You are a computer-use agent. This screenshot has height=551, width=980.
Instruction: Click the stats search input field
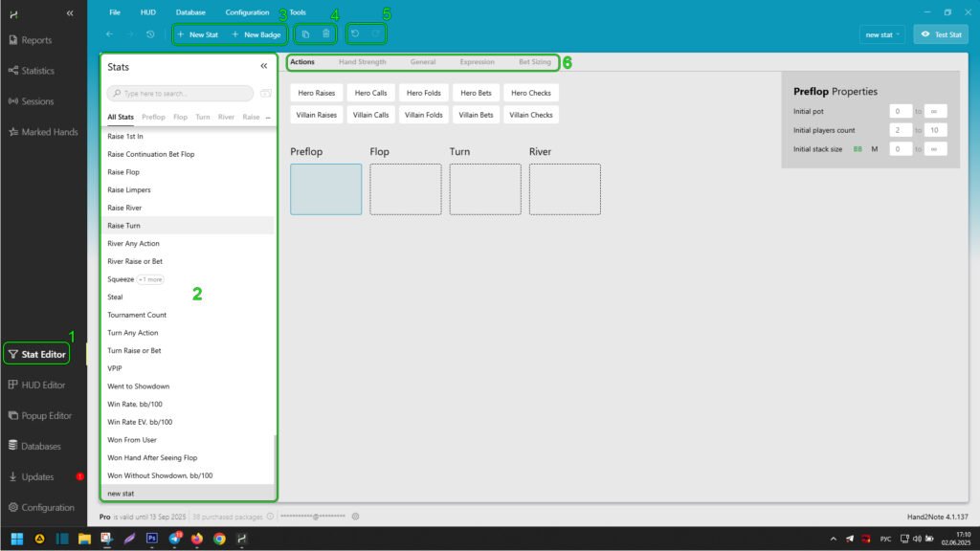tap(182, 94)
